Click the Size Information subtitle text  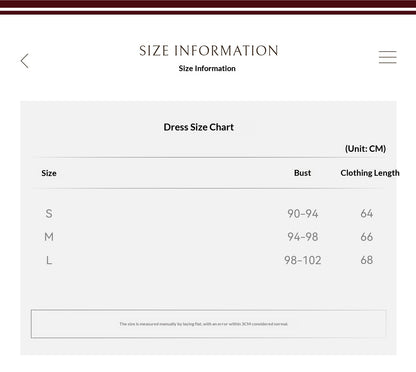click(207, 68)
